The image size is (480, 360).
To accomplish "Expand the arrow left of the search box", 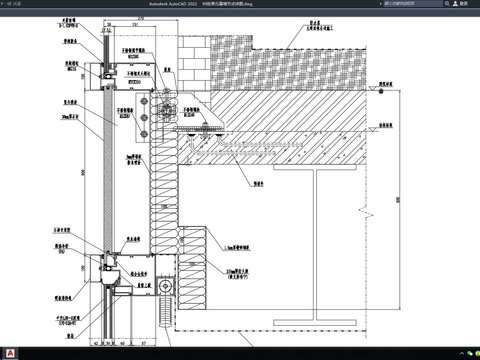I will click(381, 4).
